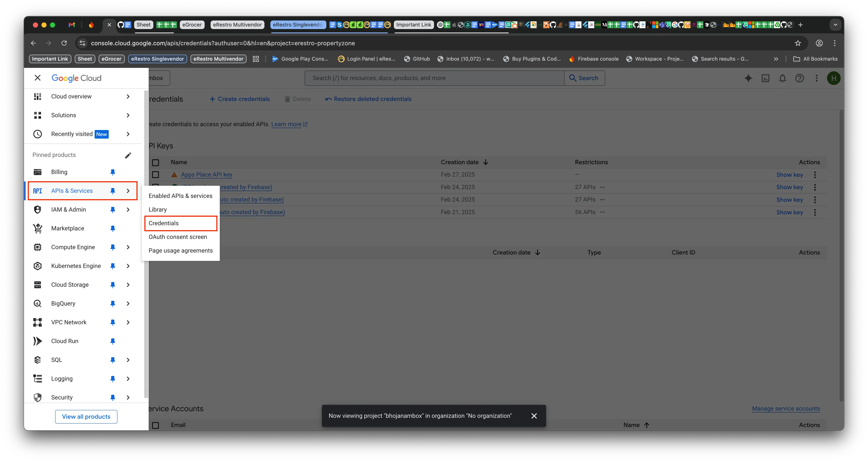This screenshot has width=868, height=462.
Task: Open actions menu for Feb 21, 2025 key
Action: point(815,212)
